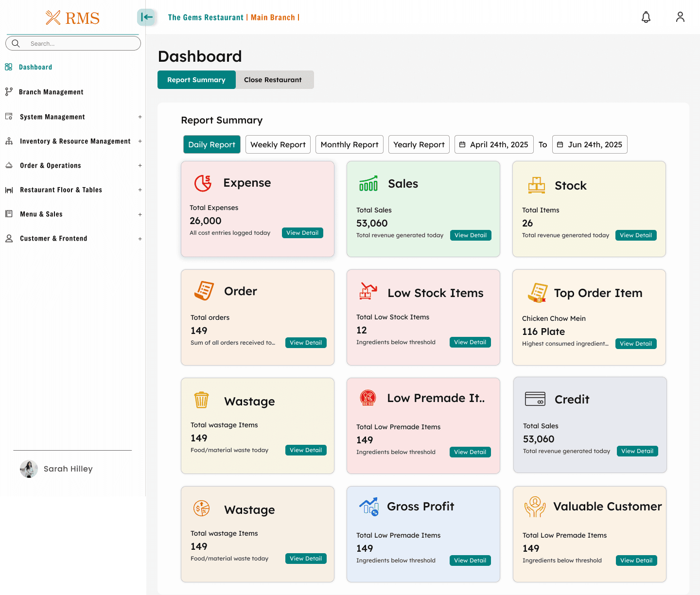Screen dimensions: 700x595
Task: Click the Gross Profit chart icon
Action: click(368, 507)
